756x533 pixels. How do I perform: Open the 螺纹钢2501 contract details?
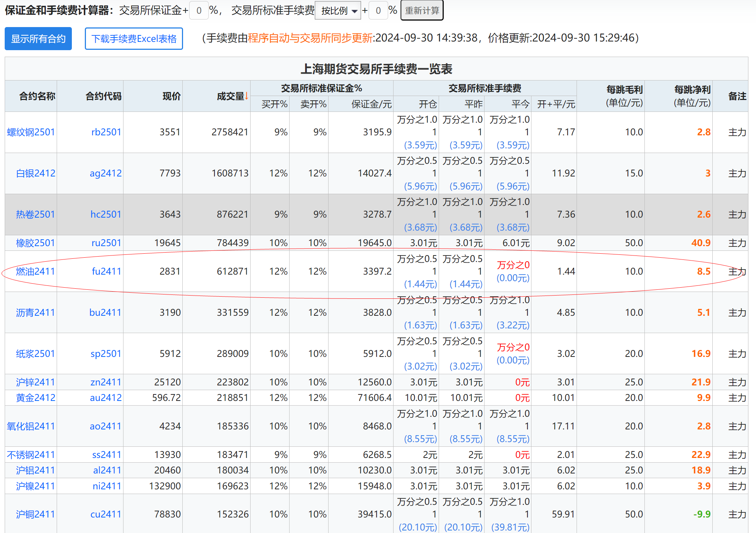pyautogui.click(x=31, y=132)
